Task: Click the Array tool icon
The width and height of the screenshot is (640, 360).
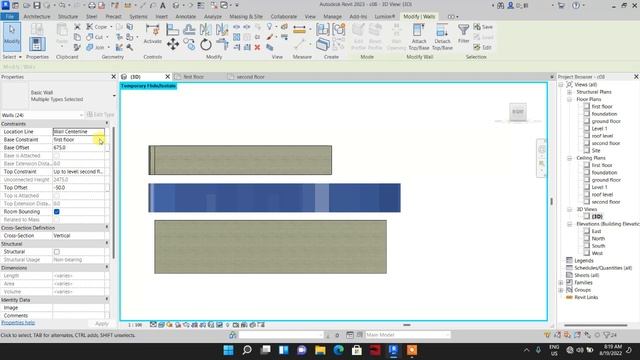Action: pyautogui.click(x=237, y=37)
